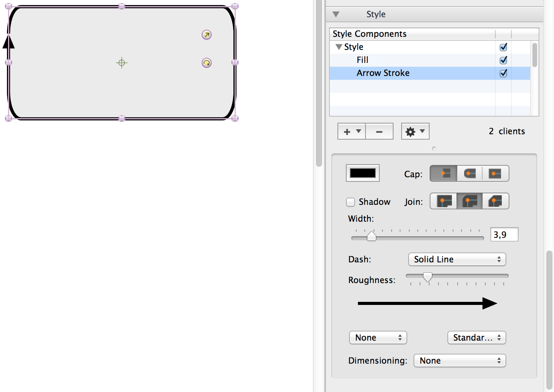Open the arrow head Standard dropdown

pyautogui.click(x=477, y=338)
